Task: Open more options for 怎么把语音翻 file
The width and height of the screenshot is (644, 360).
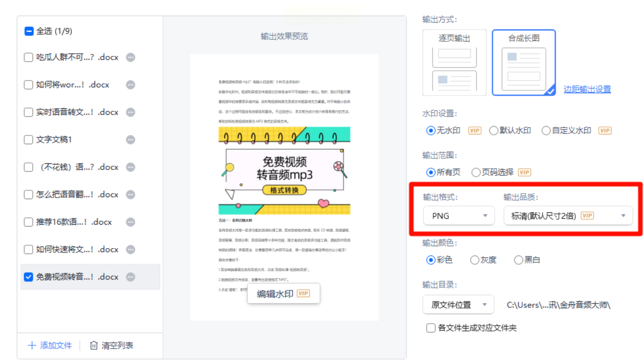Action: tap(131, 195)
